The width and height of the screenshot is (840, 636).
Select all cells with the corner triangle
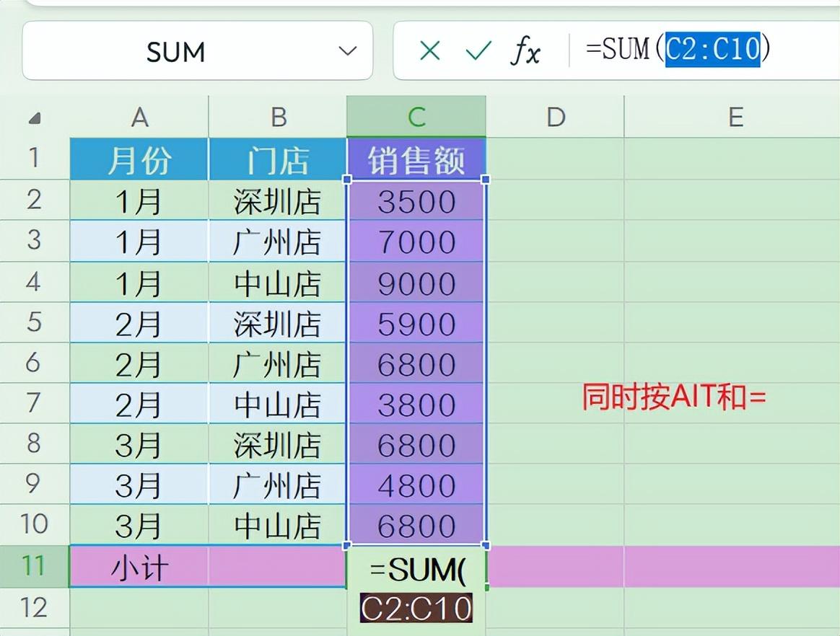point(35,118)
